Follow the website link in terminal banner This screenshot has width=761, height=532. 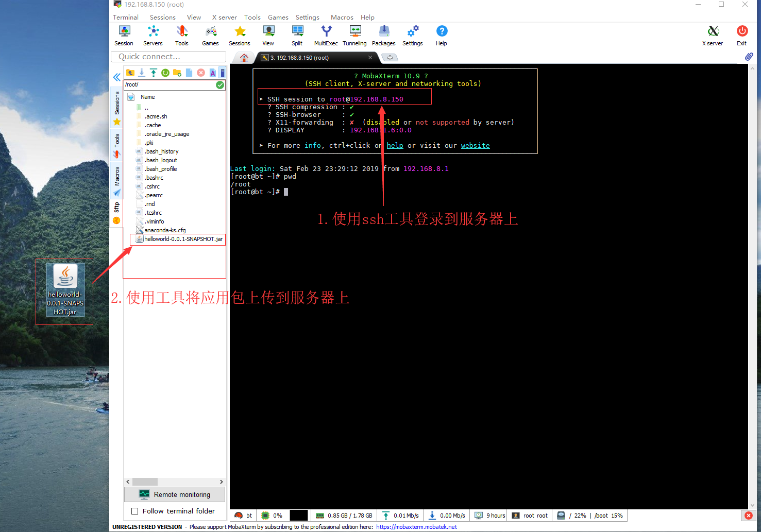[x=475, y=146]
